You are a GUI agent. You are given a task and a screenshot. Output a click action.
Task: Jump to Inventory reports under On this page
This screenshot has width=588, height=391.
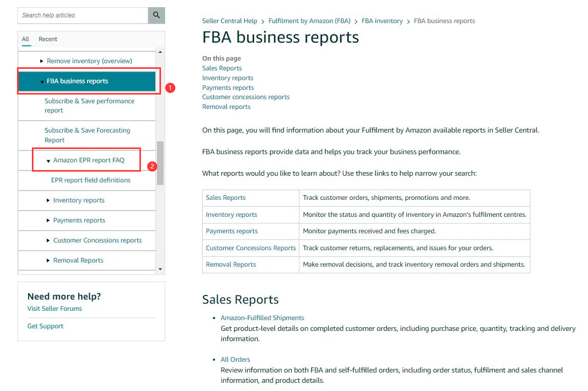pos(227,78)
